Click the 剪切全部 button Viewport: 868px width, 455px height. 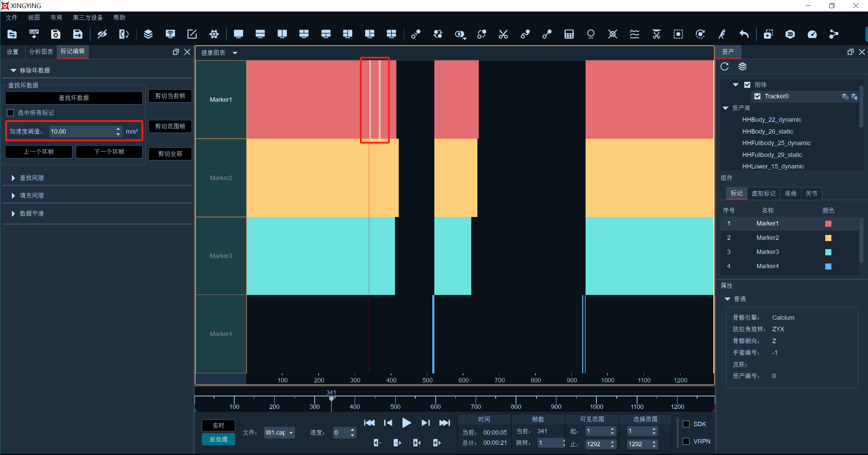click(x=170, y=154)
